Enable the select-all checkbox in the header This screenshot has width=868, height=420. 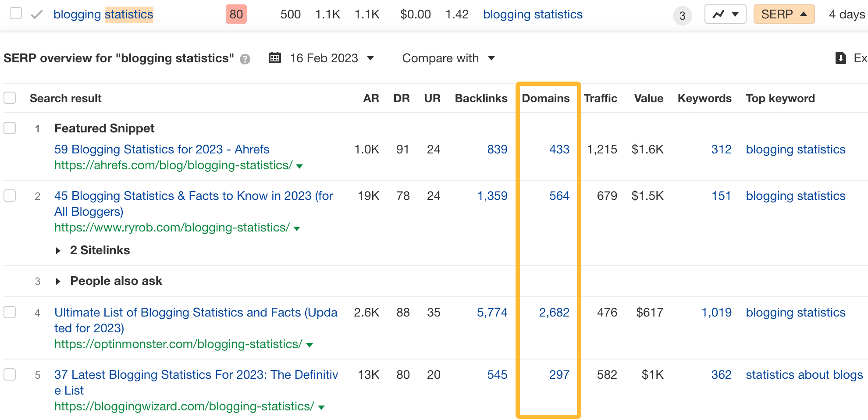(10, 97)
